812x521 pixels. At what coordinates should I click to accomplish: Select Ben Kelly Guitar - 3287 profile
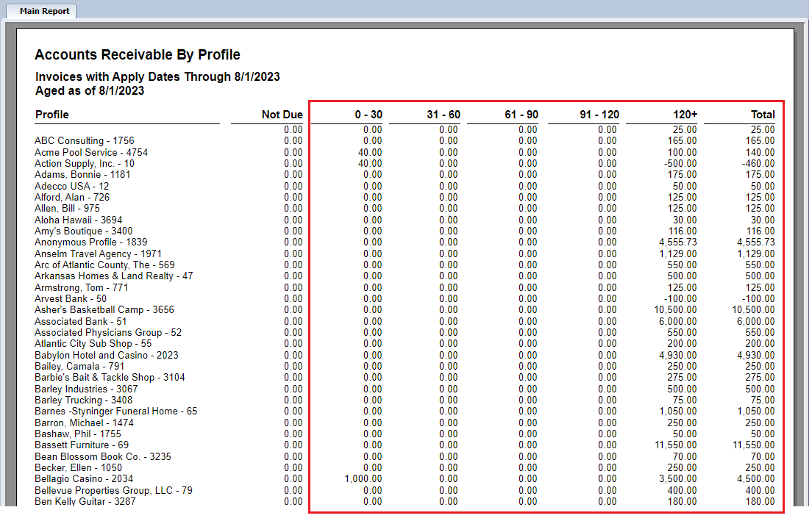coord(85,502)
